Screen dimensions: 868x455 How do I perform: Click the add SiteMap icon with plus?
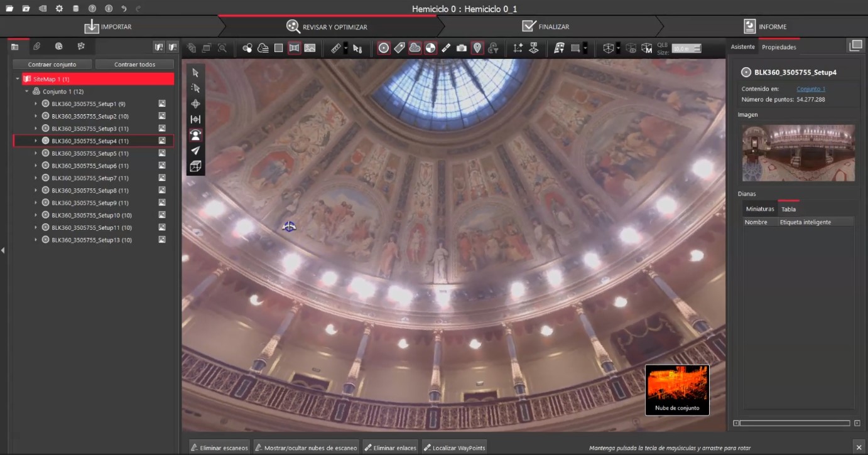159,47
